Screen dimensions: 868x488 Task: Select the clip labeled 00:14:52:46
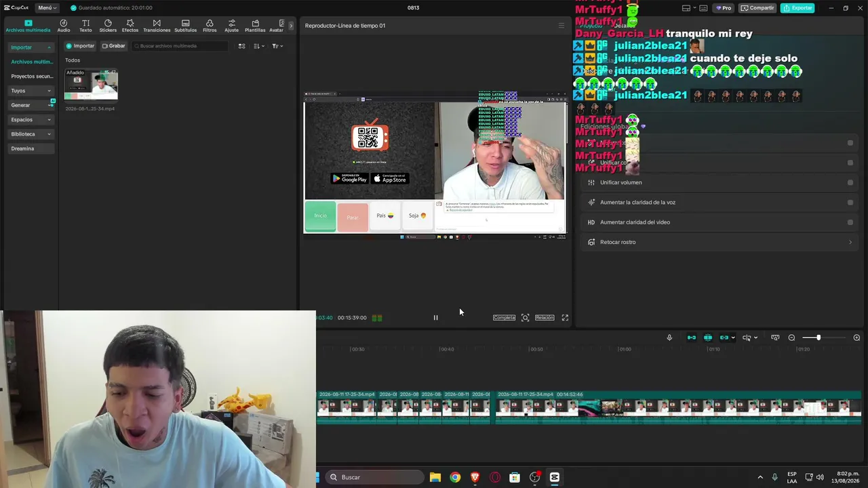678,407
